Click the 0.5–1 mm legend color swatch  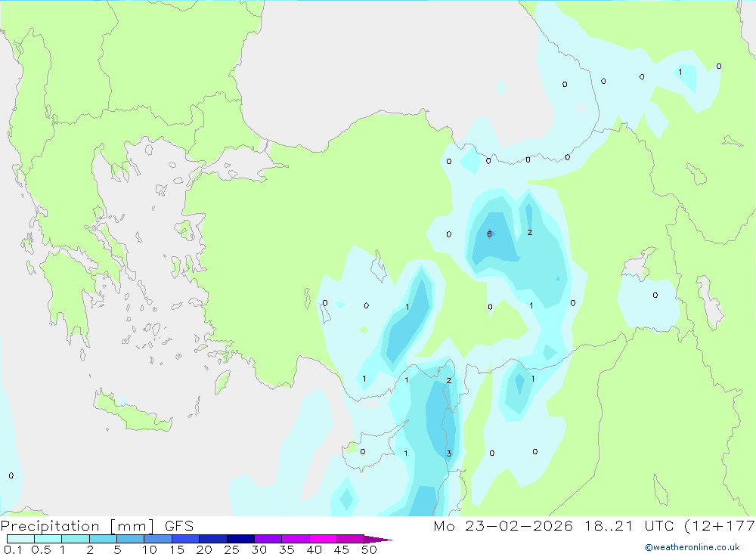[x=48, y=539]
